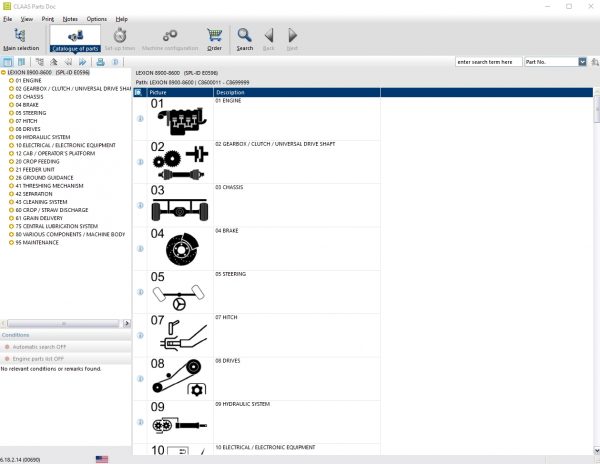Select 21 FEEDER UNIT in the tree
The width and height of the screenshot is (600, 464).
point(38,169)
